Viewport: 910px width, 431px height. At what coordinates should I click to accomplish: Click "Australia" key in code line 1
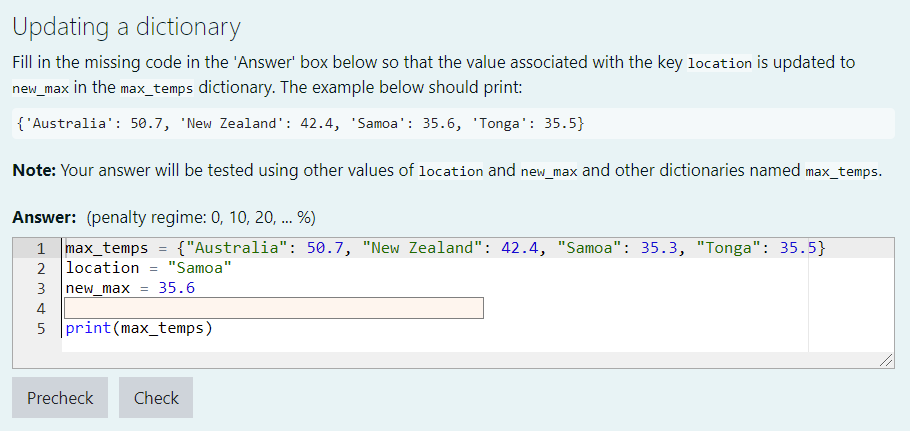236,248
